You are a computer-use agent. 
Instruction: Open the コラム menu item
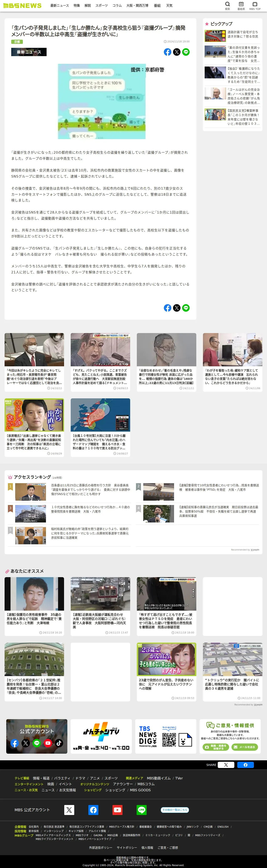click(117, 5)
